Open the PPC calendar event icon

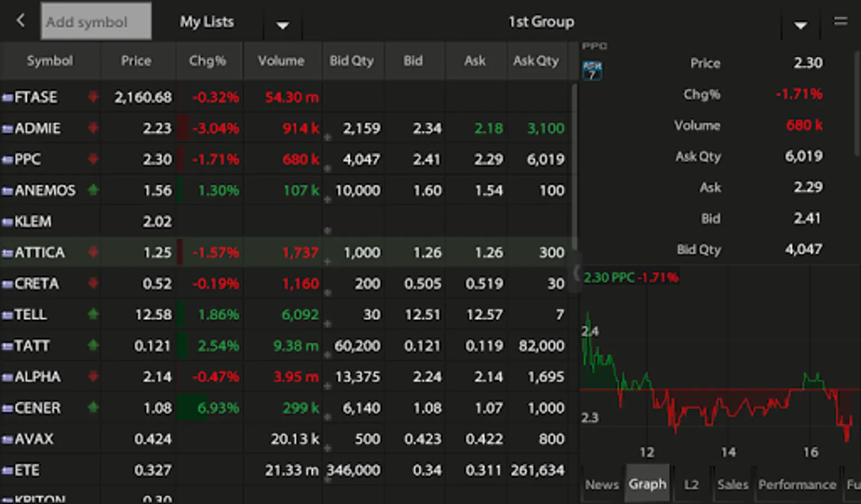click(592, 71)
